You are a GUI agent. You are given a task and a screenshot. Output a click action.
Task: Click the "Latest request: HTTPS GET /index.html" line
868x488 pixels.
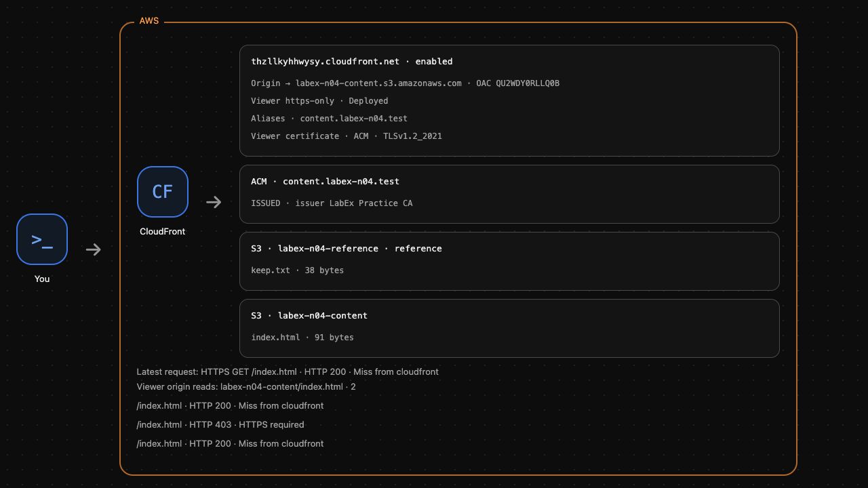288,372
